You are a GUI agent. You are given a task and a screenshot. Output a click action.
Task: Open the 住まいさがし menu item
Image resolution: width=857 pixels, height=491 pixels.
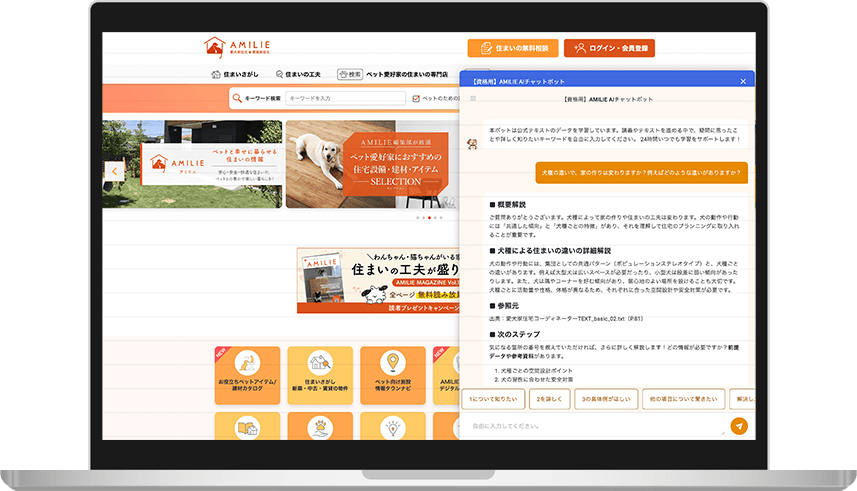[235, 74]
